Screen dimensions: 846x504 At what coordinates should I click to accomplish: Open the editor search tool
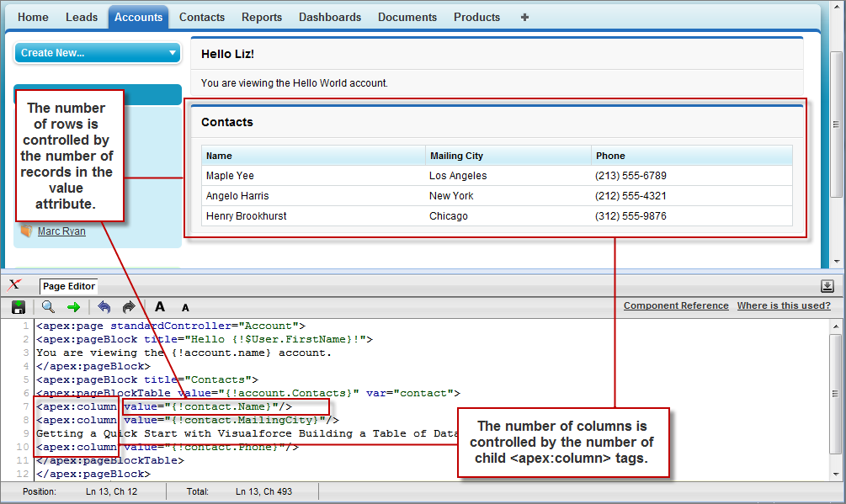tap(48, 306)
